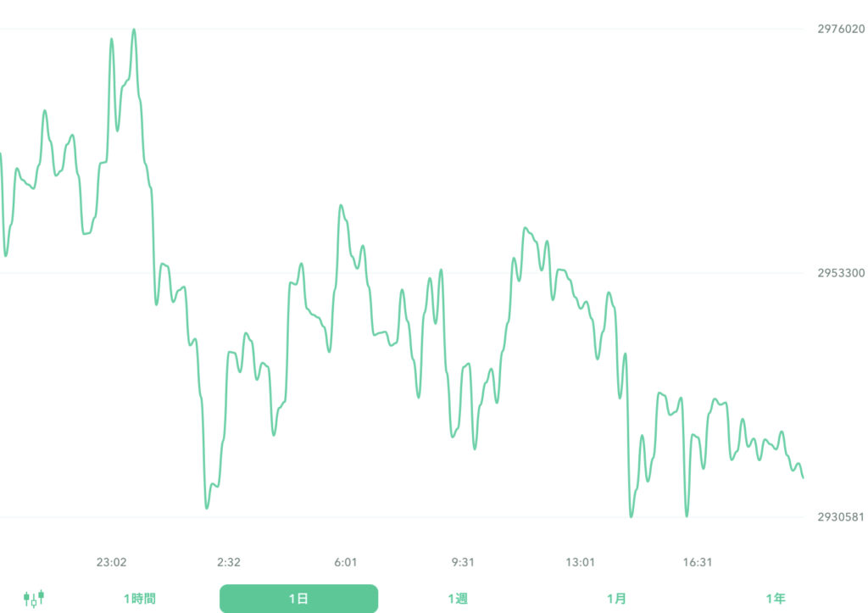868x613 pixels.
Task: Click the highest peak of the price line
Action: click(x=134, y=30)
